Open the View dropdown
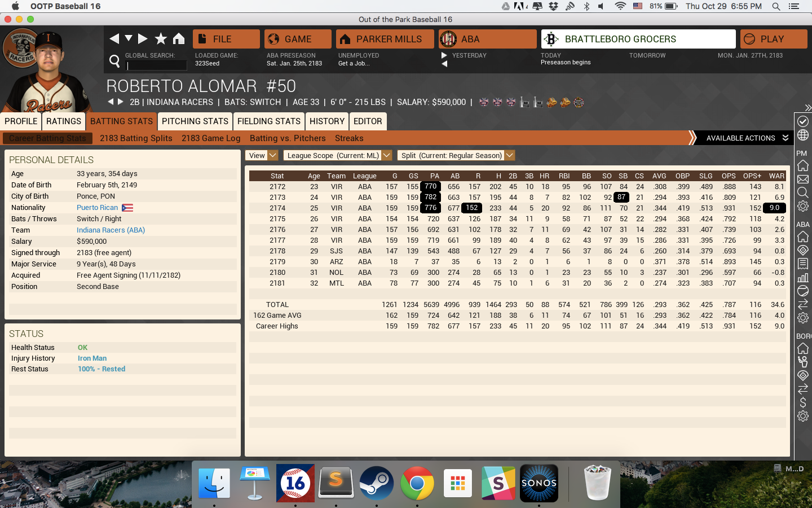 pos(262,155)
